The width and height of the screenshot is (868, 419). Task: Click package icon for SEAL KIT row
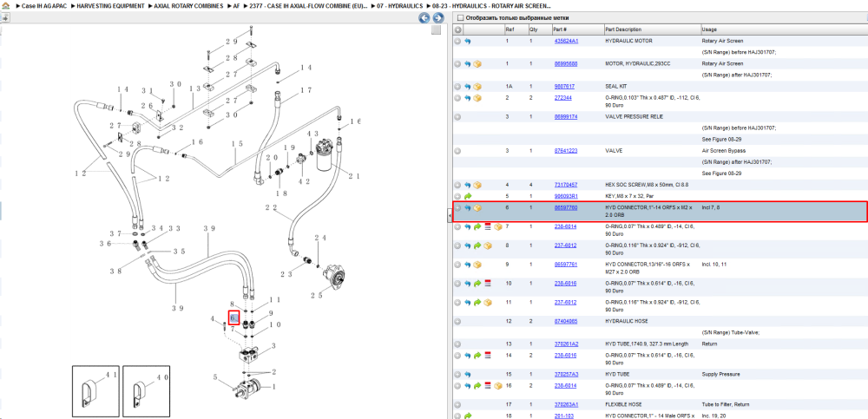(x=477, y=87)
